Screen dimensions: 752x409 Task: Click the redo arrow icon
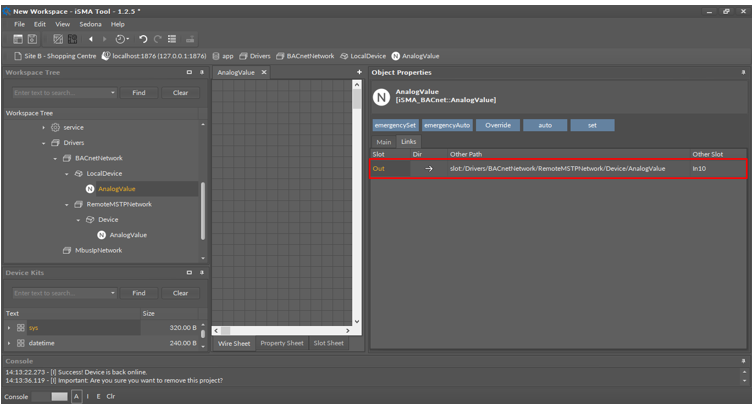pos(157,39)
